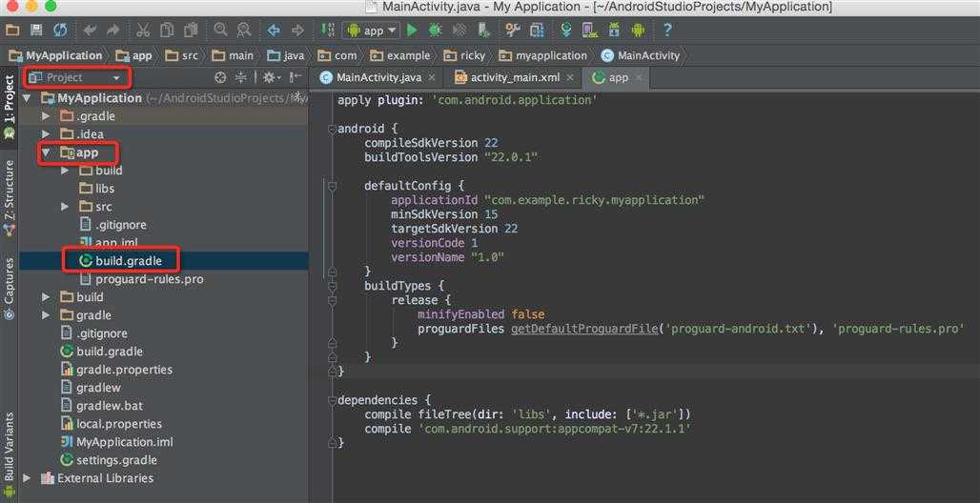Navigate Forward with the right arrow icon
Image resolution: width=980 pixels, height=503 pixels.
pos(297,30)
